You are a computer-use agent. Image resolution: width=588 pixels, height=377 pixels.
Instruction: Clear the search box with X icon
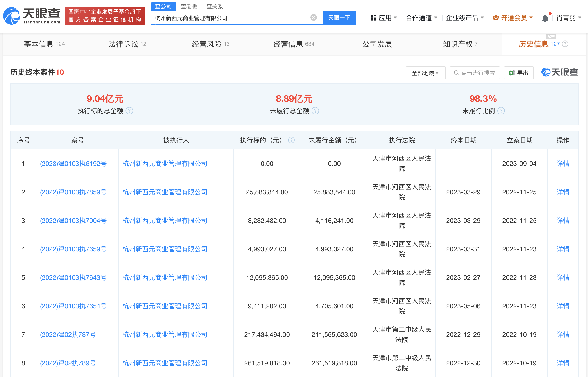tap(313, 18)
